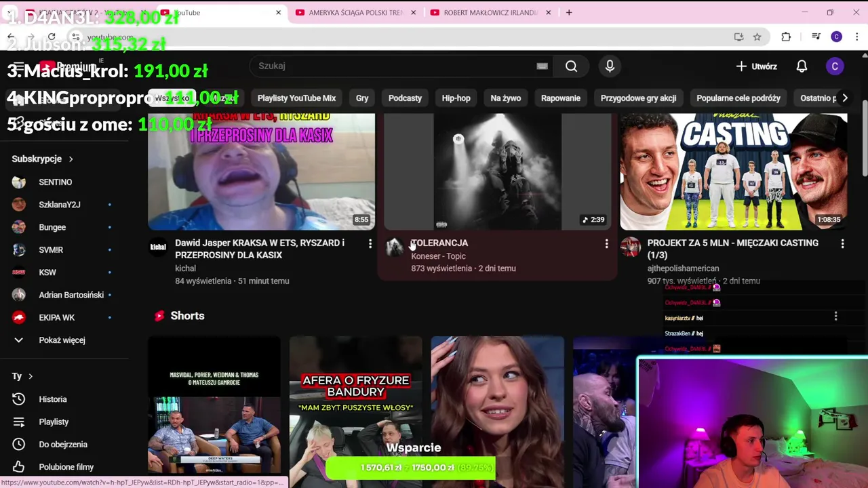Viewport: 868px width, 488px height.
Task: Close the AMERYKA ŚCIĄGA POLSKI tab
Action: pos(413,12)
